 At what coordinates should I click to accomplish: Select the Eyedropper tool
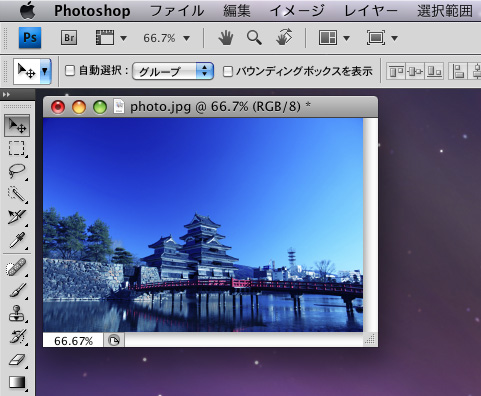pyautogui.click(x=17, y=240)
